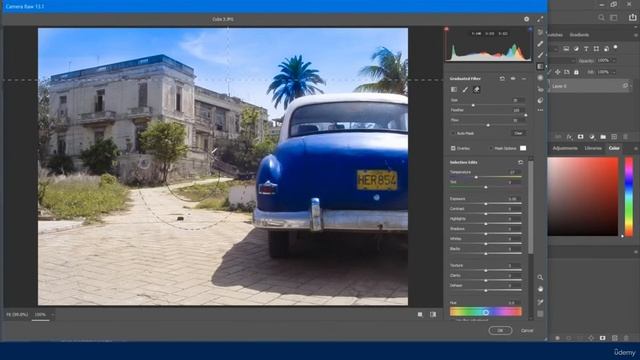Open Color panel flyout menu

coord(636,148)
